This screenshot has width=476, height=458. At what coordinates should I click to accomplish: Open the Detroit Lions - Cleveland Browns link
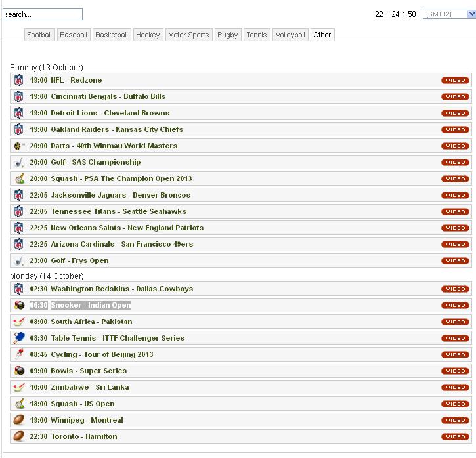pyautogui.click(x=110, y=113)
